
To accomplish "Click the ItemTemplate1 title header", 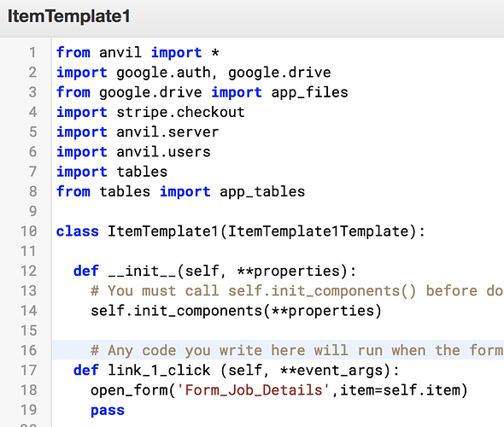I will [x=69, y=16].
